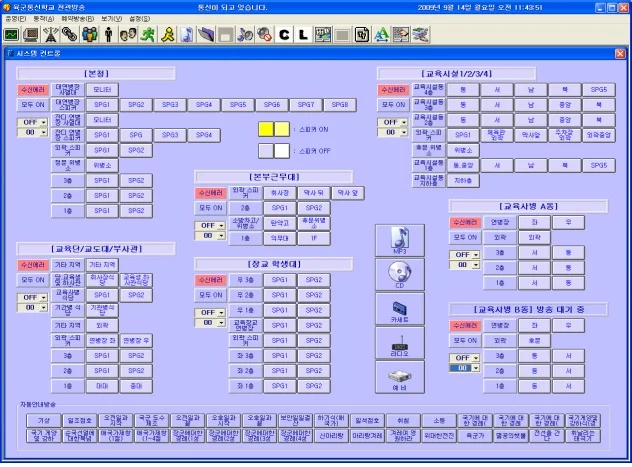The width and height of the screenshot is (632, 467).
Task: Open the 예약방송(B) menu
Action: pos(77,19)
